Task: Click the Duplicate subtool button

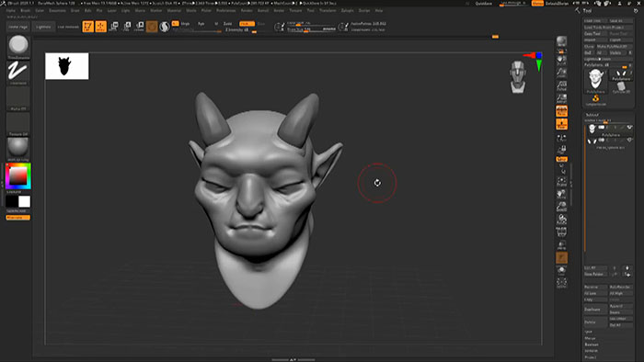Action: [595, 309]
